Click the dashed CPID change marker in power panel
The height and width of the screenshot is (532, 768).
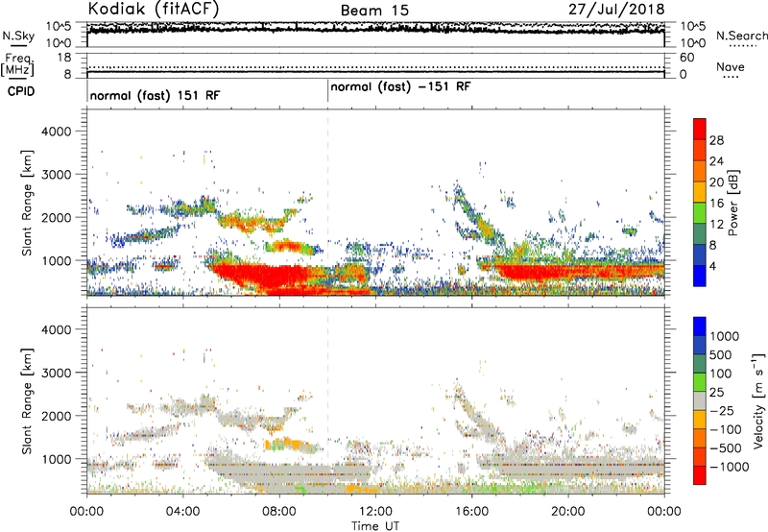[327, 202]
